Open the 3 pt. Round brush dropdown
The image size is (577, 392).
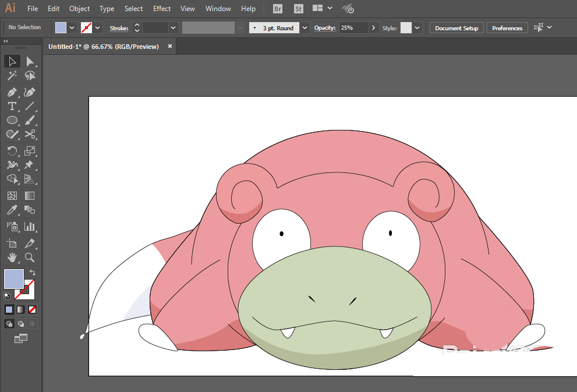click(305, 27)
